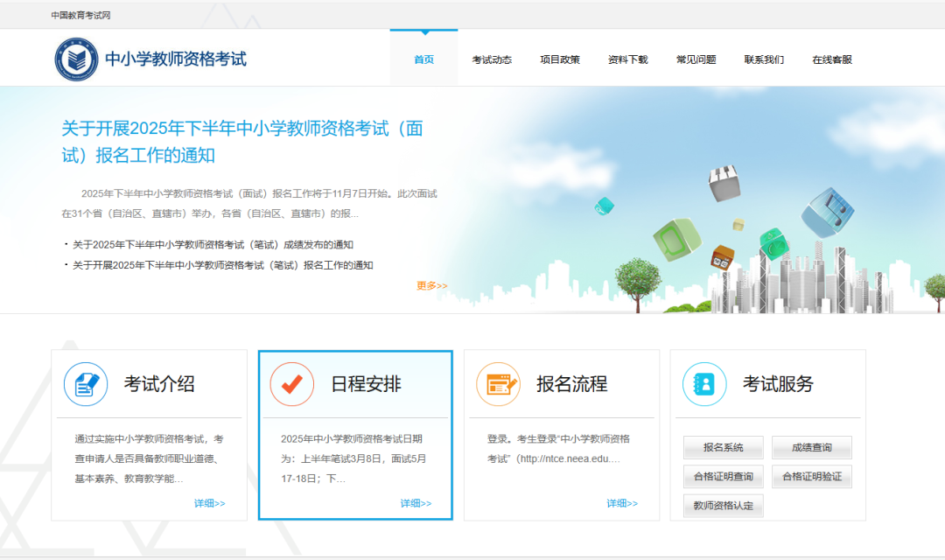The width and height of the screenshot is (945, 560).
Task: Click the 成绩查询 score query button
Action: 812,447
